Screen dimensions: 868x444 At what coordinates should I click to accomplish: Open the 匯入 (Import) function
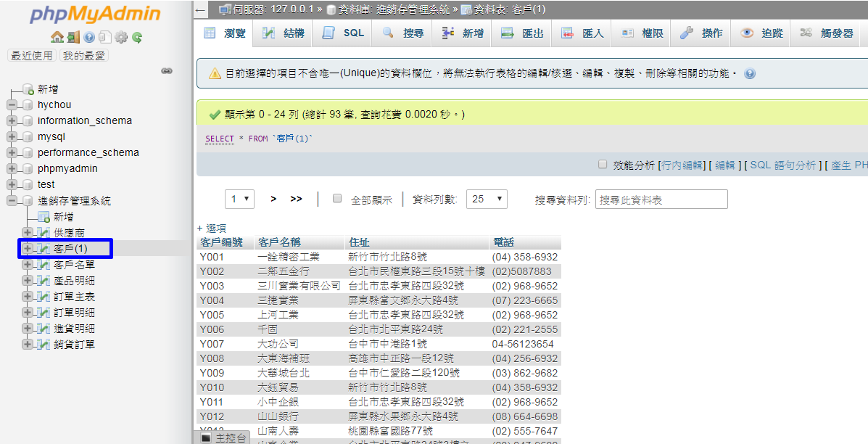point(580,33)
